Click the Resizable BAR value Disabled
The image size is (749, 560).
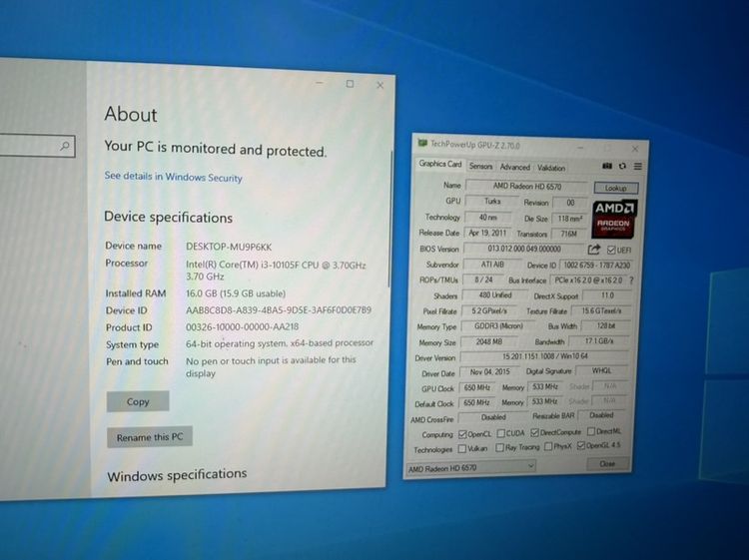click(x=600, y=415)
